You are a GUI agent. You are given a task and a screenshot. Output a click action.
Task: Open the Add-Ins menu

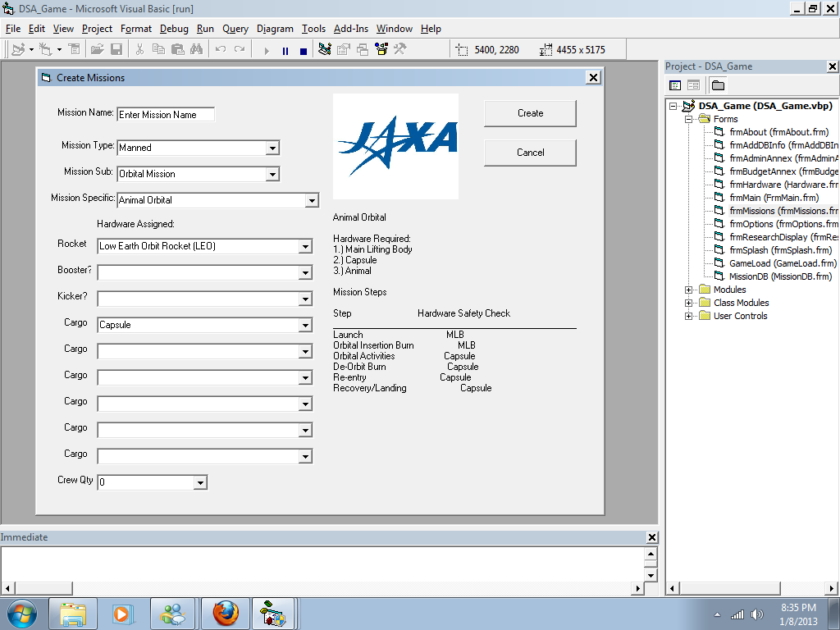pos(351,29)
